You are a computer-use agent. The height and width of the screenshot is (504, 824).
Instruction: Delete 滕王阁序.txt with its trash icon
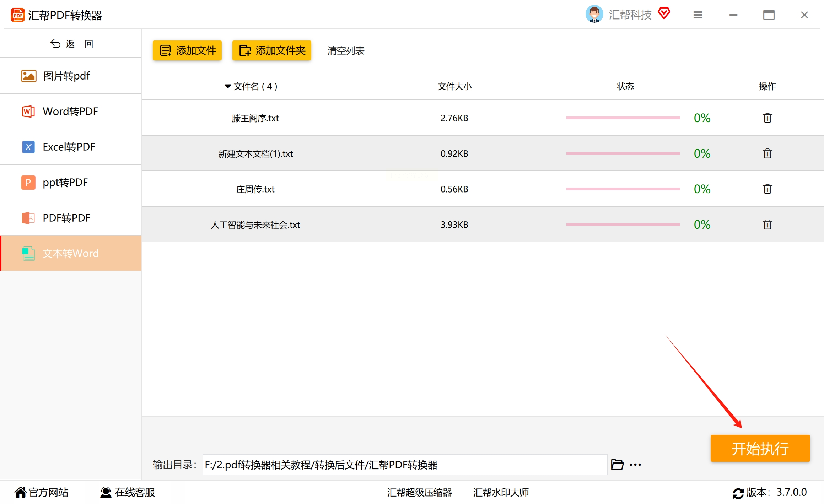(767, 118)
